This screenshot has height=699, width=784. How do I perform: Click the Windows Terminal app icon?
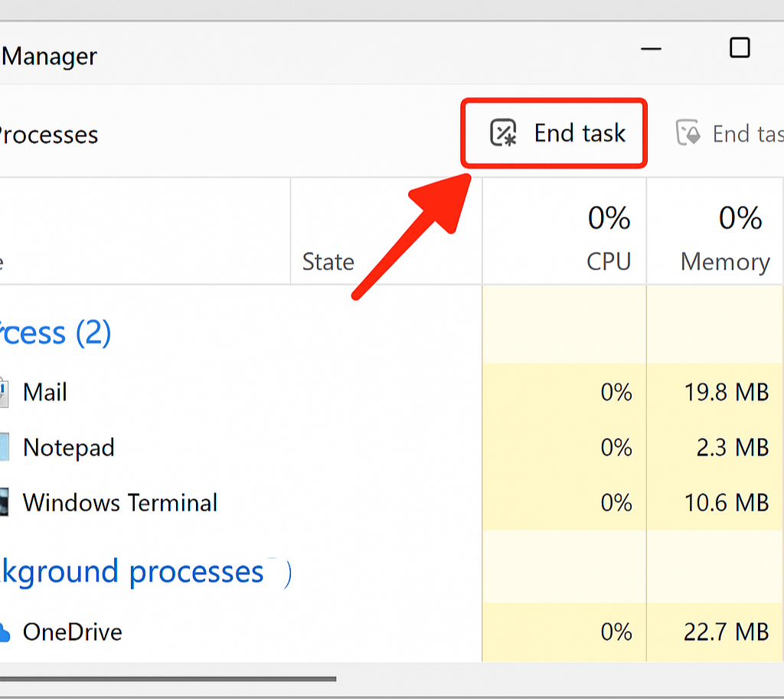coord(4,502)
